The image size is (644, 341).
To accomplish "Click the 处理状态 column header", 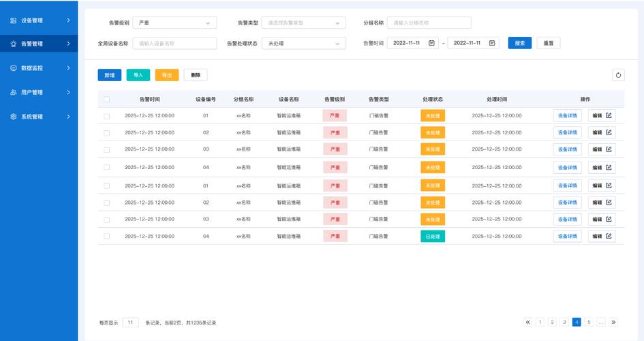I will click(x=433, y=100).
